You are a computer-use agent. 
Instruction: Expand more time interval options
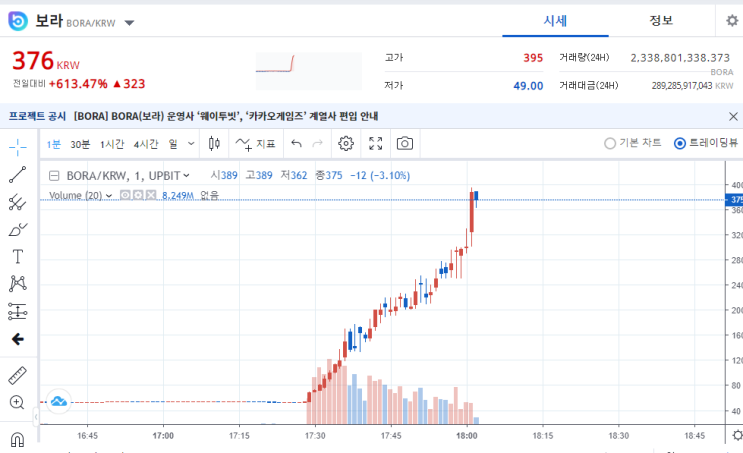click(x=191, y=144)
